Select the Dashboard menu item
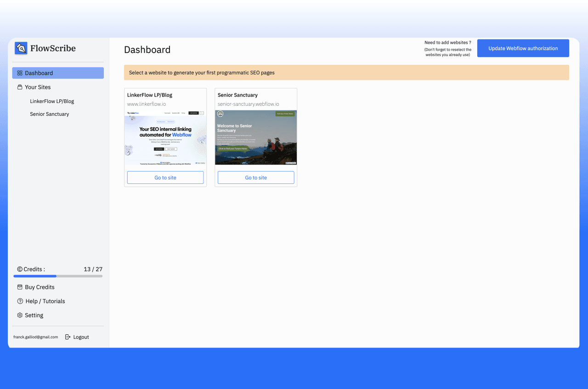Image resolution: width=588 pixels, height=389 pixels. point(58,73)
